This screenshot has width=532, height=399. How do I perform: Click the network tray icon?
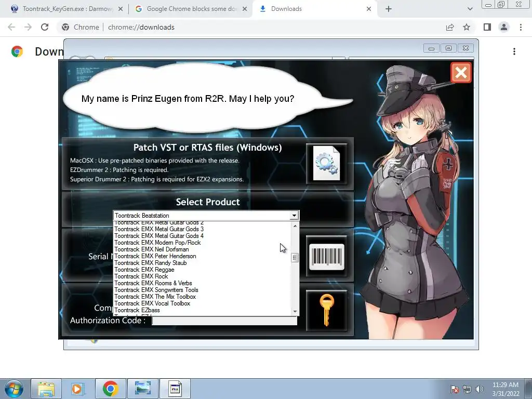467,389
